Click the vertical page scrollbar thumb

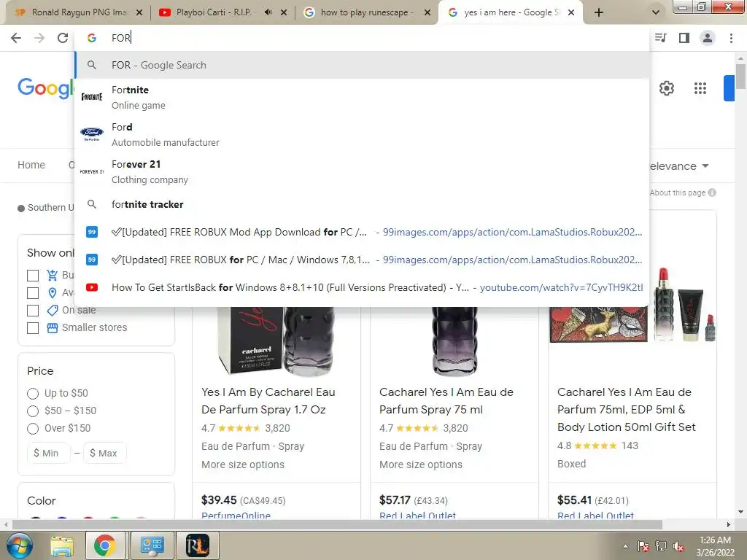pos(740,76)
